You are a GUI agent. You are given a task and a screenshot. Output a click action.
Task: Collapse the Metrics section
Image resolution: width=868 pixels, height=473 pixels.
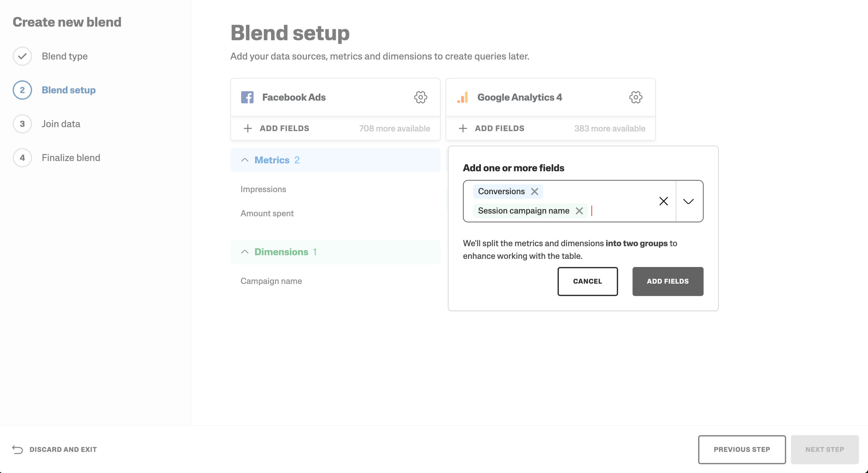click(245, 160)
